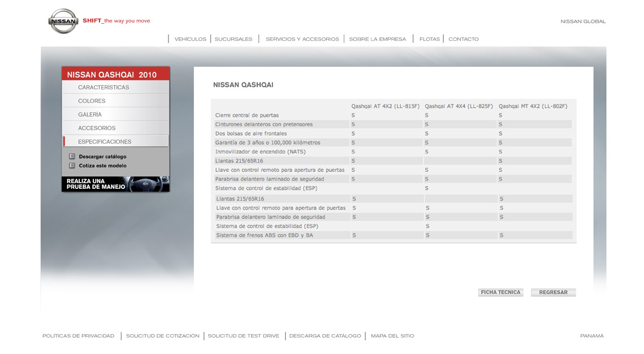Open POLÍTICAS DE PRIVACIDAD footer link

(x=79, y=336)
